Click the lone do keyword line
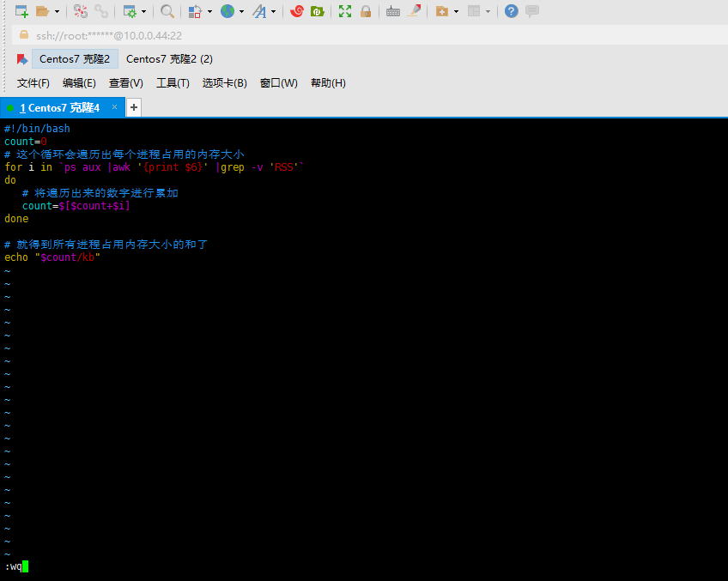 10,180
